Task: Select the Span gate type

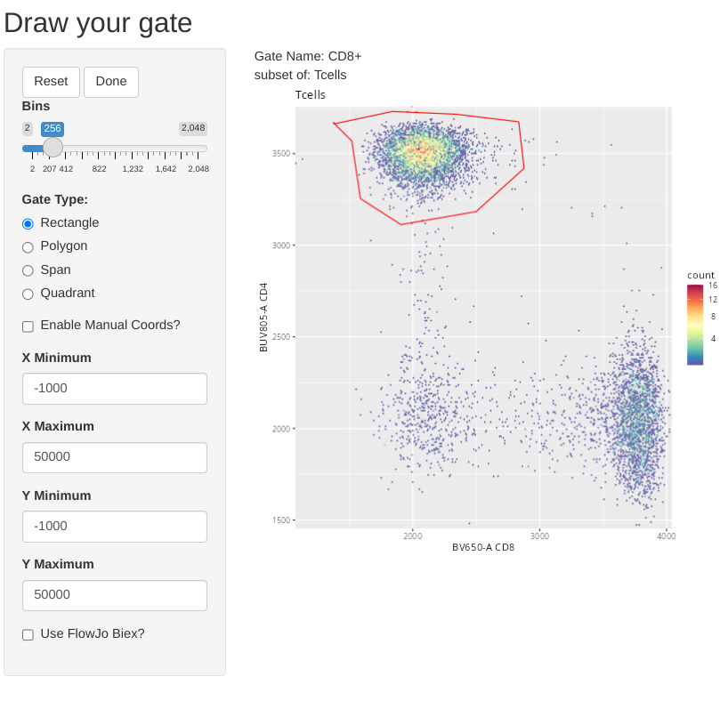Action: pyautogui.click(x=28, y=270)
